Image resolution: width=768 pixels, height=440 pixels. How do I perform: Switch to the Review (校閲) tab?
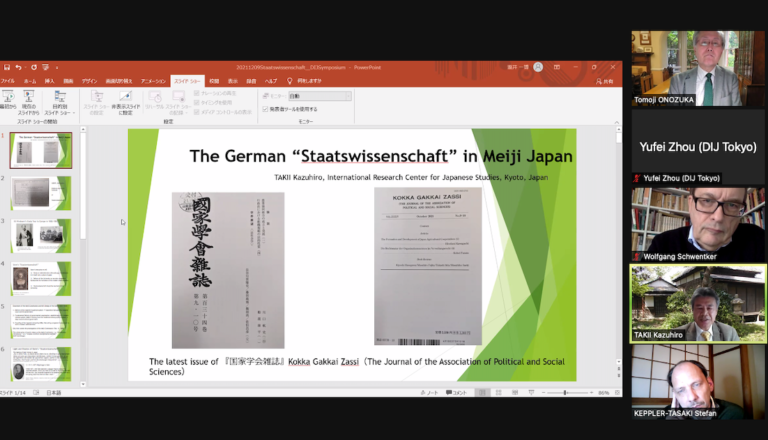[x=214, y=81]
